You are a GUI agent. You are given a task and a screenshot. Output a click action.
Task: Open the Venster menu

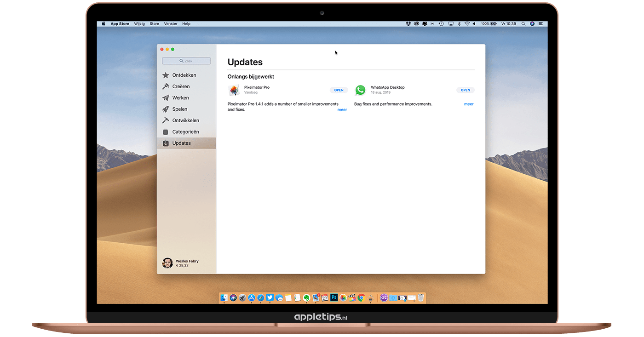171,23
